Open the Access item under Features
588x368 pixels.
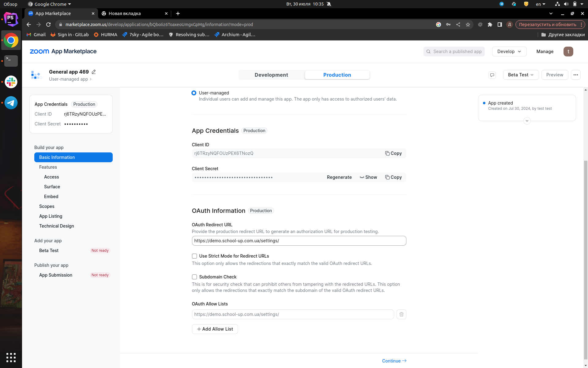51,177
